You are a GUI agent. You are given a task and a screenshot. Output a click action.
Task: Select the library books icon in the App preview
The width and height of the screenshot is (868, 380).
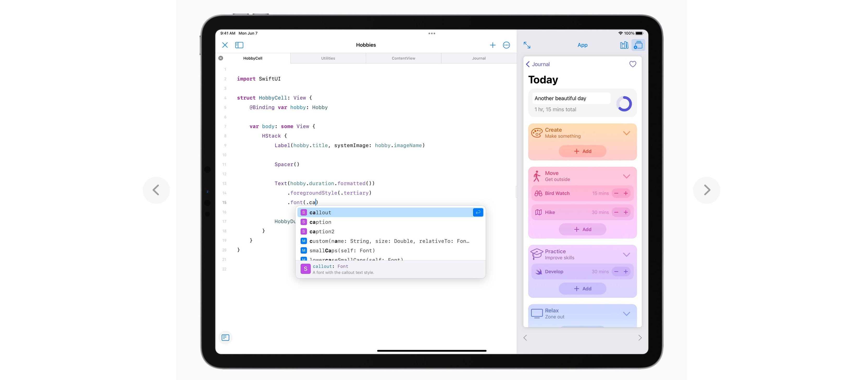pyautogui.click(x=624, y=45)
